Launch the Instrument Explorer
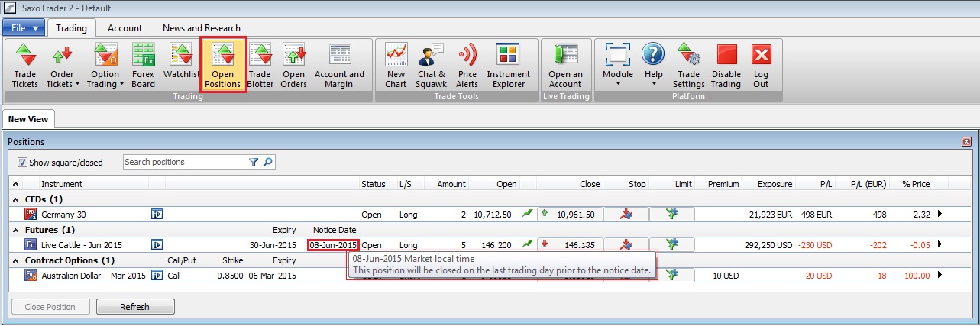Screen dimensions: 980x326 coord(508,66)
